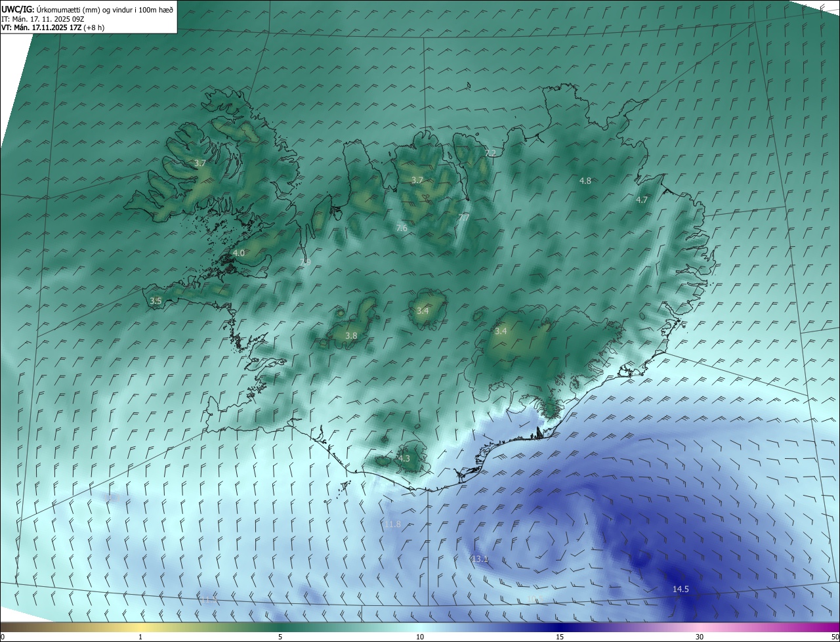Click the color scale tick label 0
This screenshot has height=642, width=840.
[x=3, y=637]
